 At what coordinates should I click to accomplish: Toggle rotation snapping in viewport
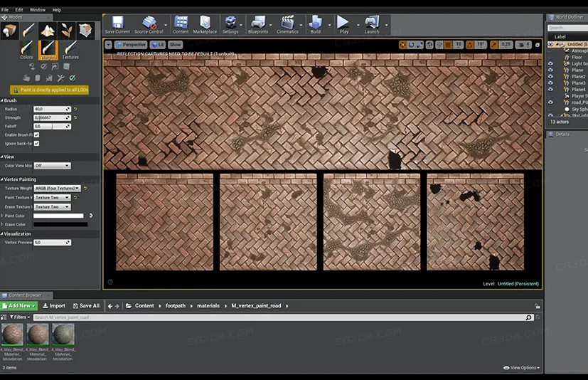[x=469, y=45]
